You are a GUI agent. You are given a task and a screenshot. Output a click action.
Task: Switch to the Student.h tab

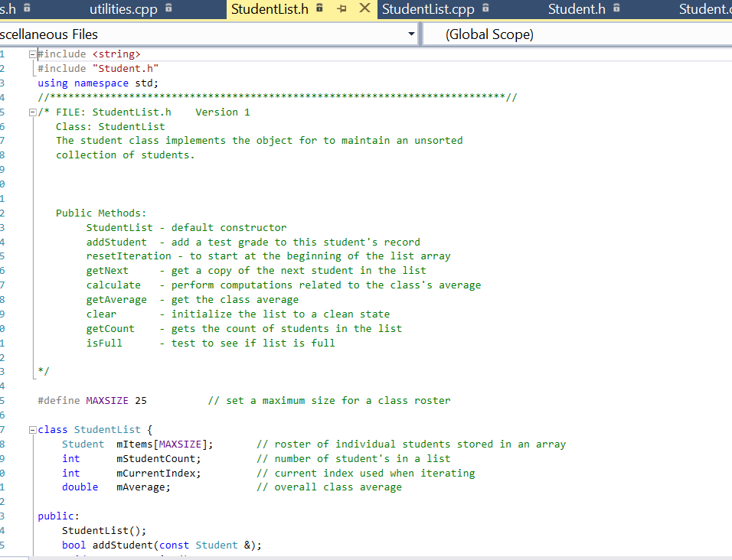(x=577, y=9)
